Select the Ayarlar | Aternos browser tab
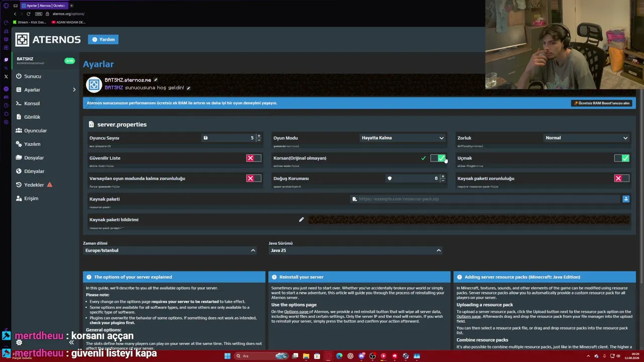This screenshot has height=362, width=644. 44,6
